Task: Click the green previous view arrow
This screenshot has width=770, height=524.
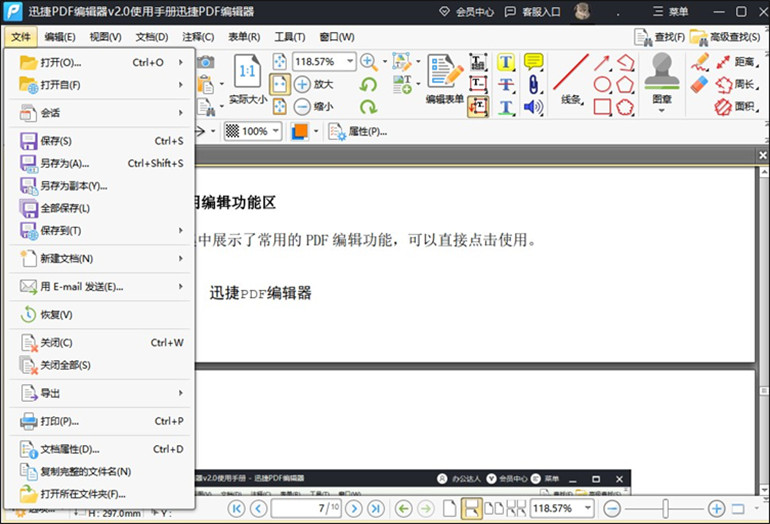Action: click(x=404, y=508)
